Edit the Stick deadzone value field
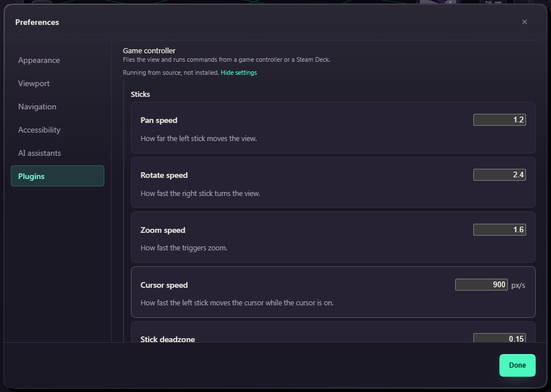This screenshot has width=551, height=392. (499, 338)
